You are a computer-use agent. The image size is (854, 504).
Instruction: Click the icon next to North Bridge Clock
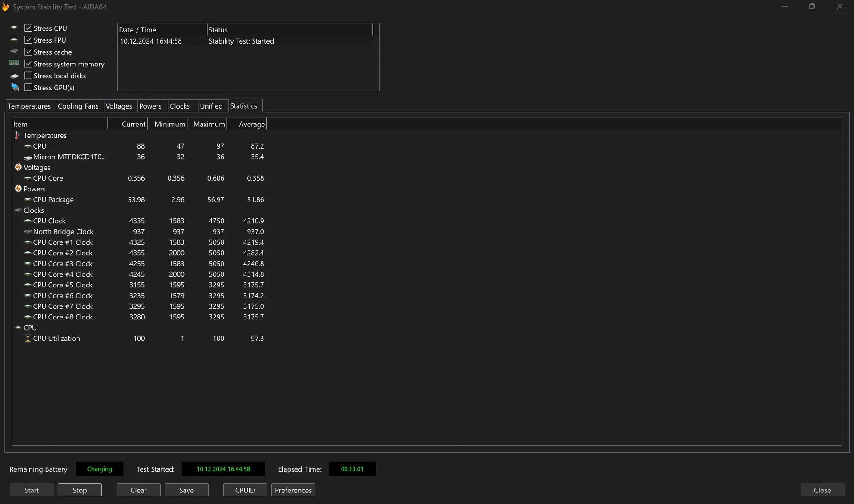28,231
